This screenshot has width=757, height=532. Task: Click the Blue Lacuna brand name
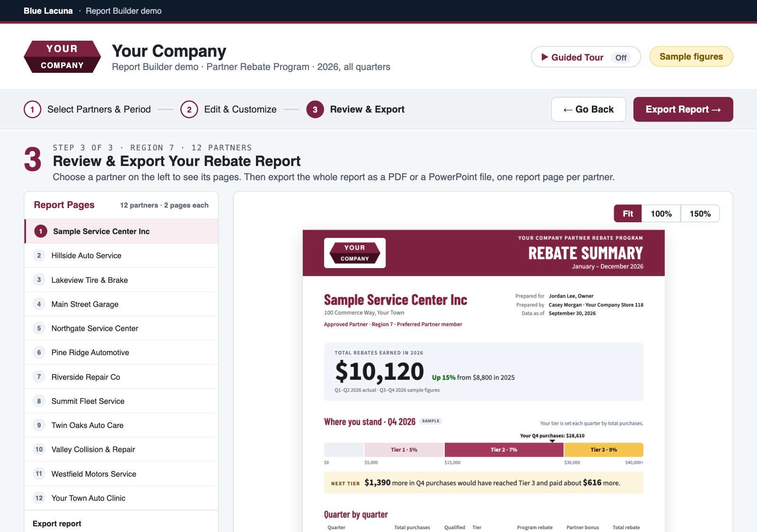pos(48,11)
